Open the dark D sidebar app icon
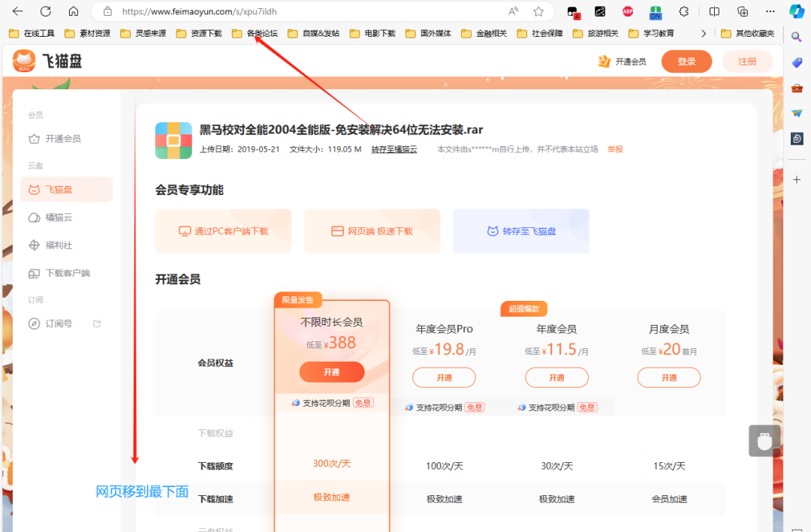This screenshot has width=811, height=532. [x=797, y=139]
